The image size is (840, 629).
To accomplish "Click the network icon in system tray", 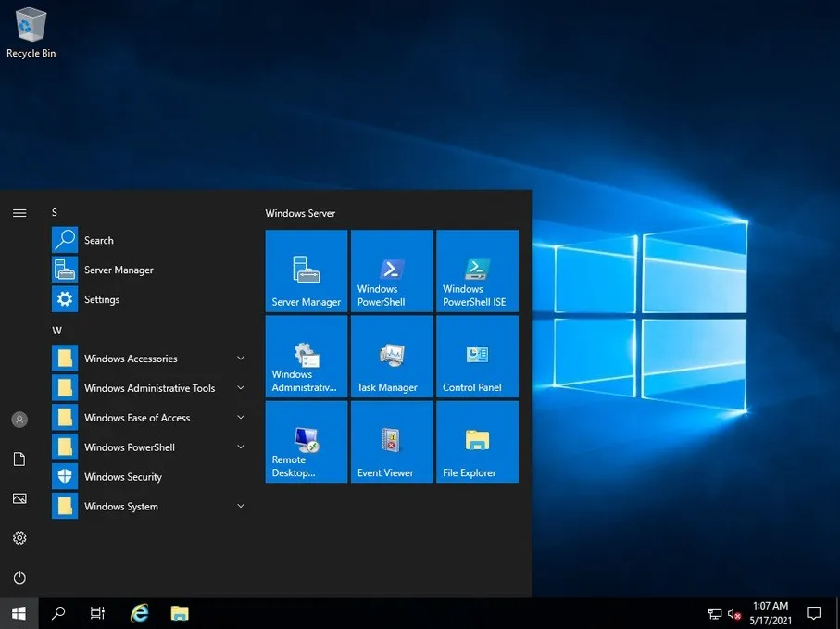I will point(715,614).
